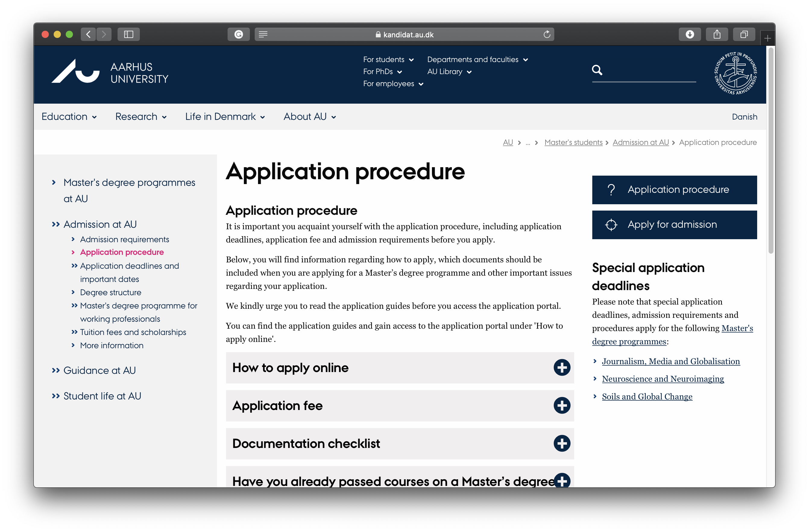
Task: Open the Life in Denmark menu
Action: click(x=225, y=117)
